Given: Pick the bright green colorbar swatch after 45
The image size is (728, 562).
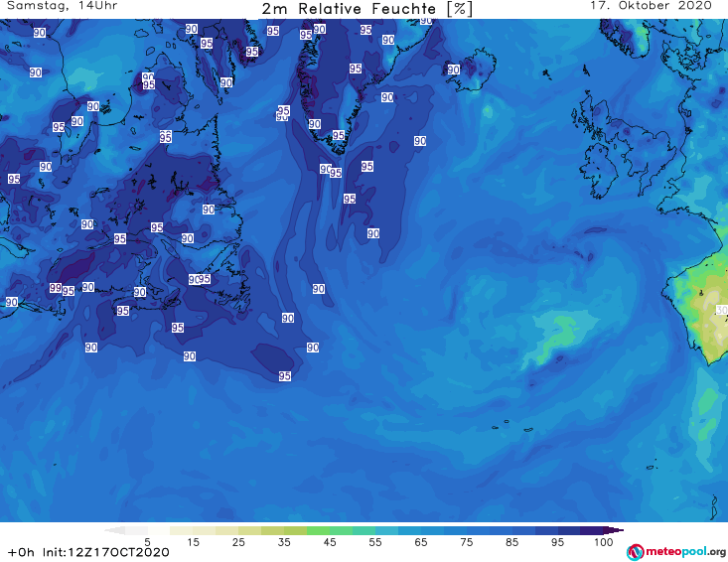Looking at the screenshot, I should 342,530.
